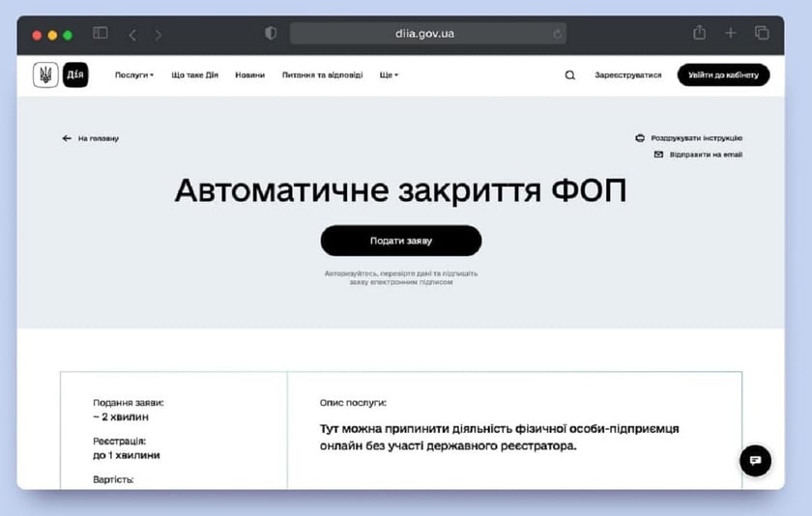Click Увійти до кабінету button

click(x=723, y=75)
